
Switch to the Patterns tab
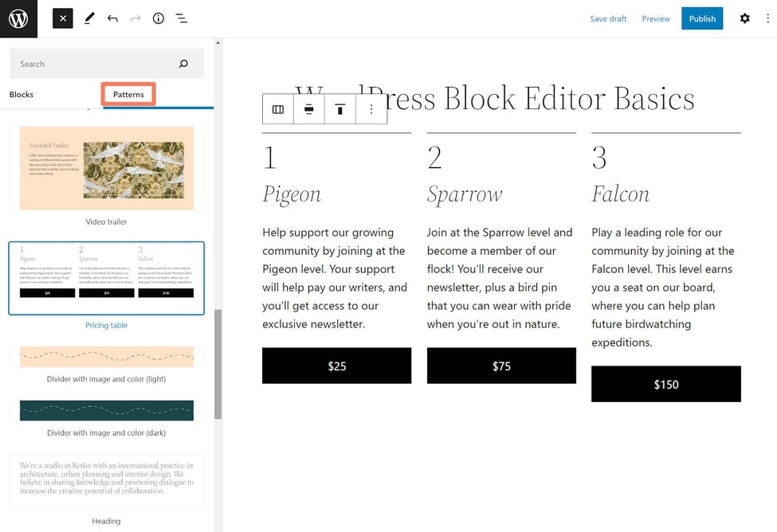128,95
